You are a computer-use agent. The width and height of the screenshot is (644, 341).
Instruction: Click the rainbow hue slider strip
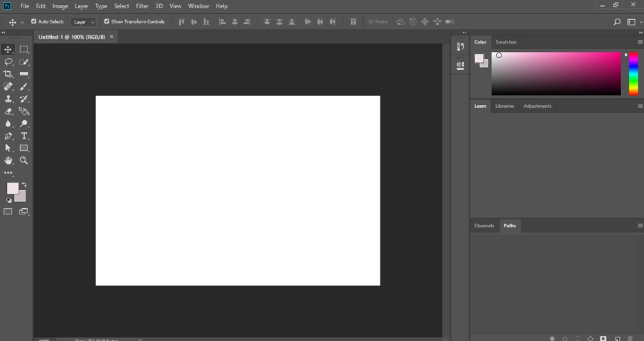coord(633,73)
